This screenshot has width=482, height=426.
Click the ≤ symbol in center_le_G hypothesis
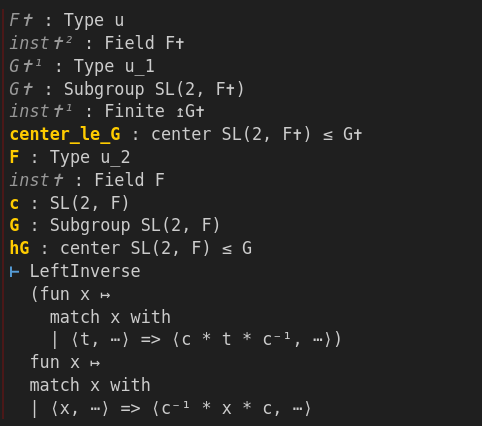tap(328, 135)
